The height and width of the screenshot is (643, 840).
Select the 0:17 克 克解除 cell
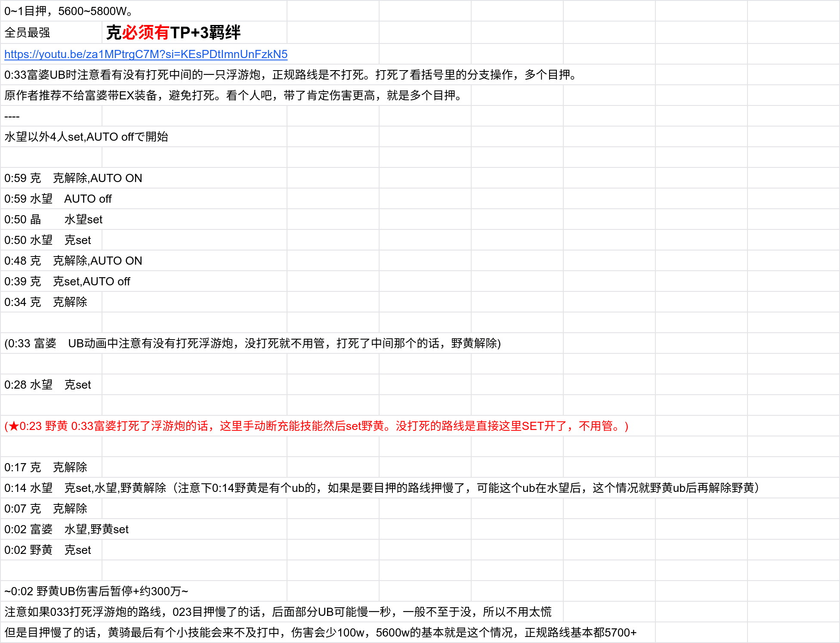46,467
